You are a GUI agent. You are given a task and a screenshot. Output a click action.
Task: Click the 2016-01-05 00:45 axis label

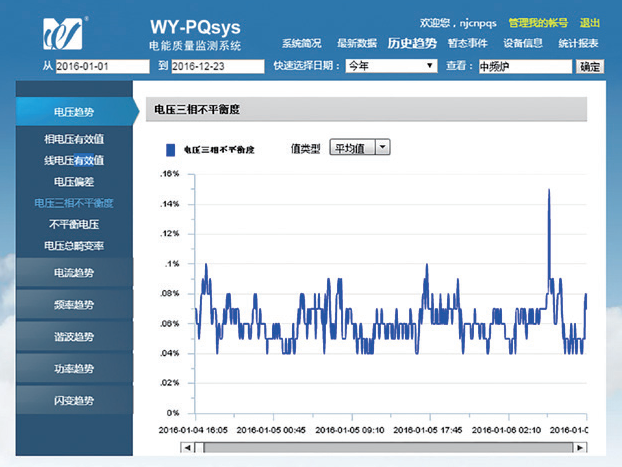point(271,430)
